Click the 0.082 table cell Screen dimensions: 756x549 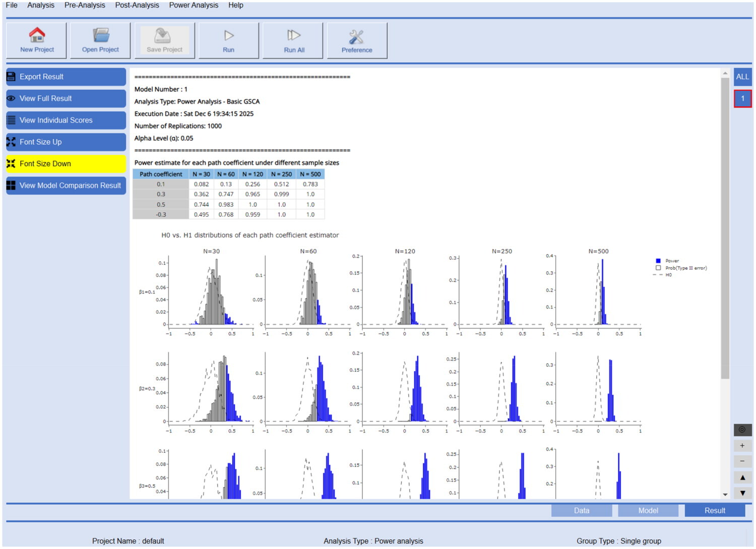(202, 184)
